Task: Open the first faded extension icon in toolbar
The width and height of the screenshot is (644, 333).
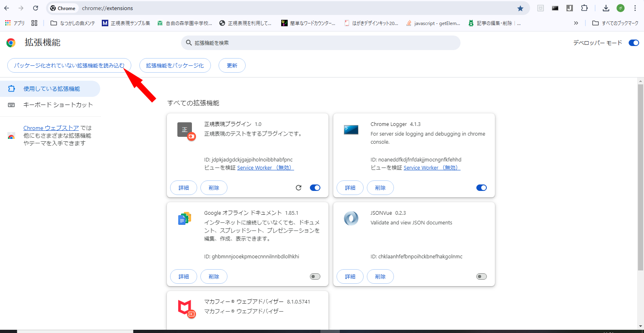Action: pos(541,8)
